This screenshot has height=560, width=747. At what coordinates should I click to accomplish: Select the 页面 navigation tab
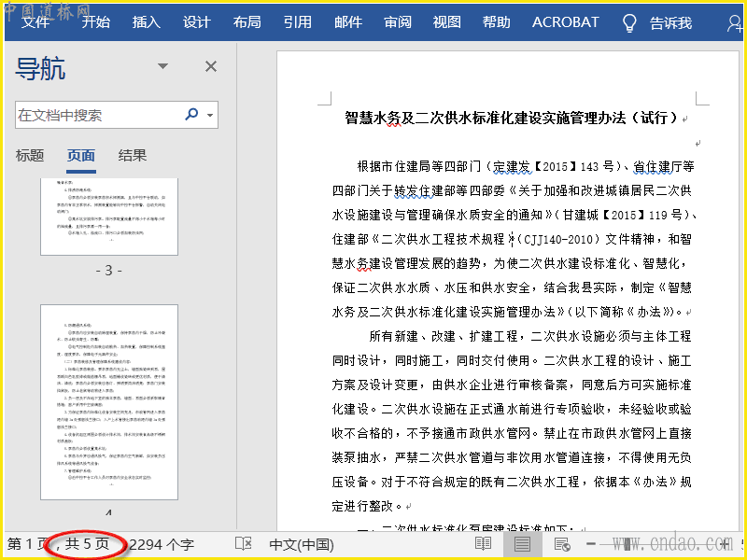(81, 155)
